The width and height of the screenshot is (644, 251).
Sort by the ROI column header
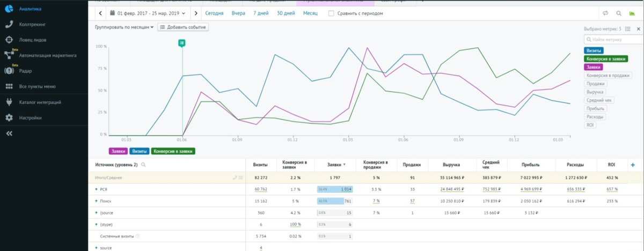611,165
